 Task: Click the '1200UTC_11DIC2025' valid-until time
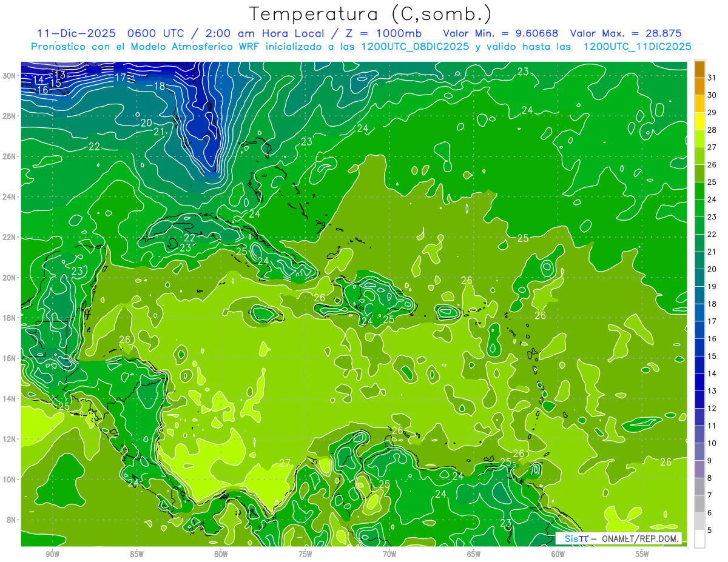pyautogui.click(x=637, y=47)
